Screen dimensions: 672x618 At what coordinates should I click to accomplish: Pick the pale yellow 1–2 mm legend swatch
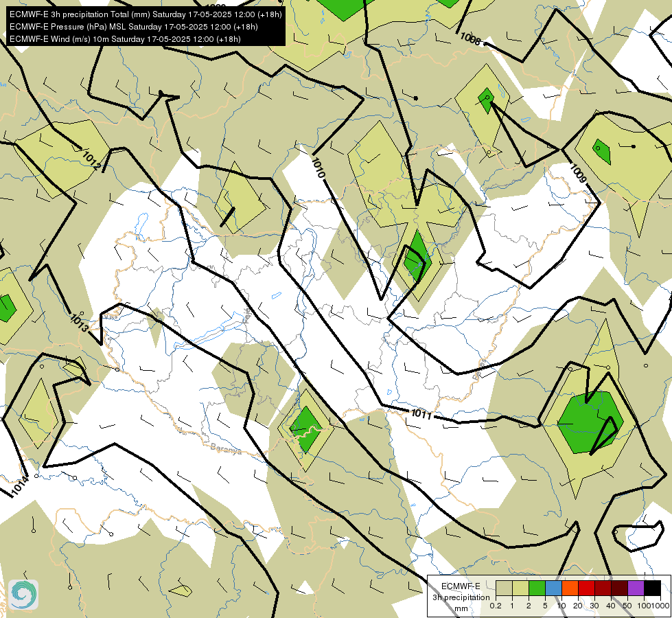(520, 588)
